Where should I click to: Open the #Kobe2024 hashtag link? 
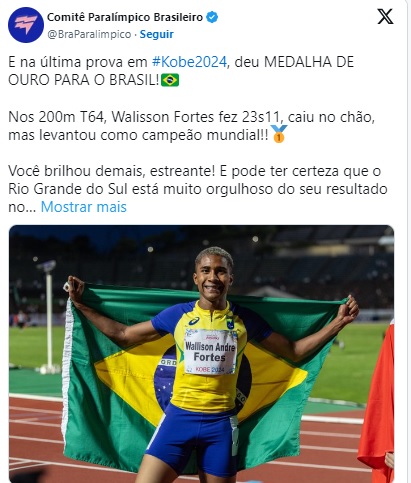189,62
